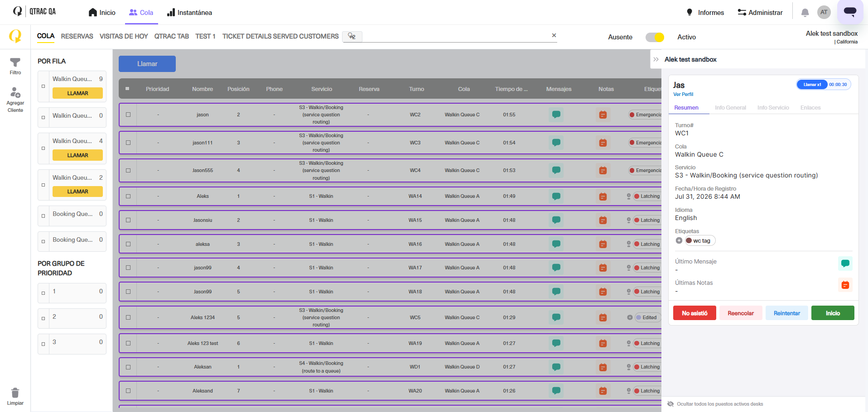This screenshot has width=868, height=412.
Task: Check the checkbox for jason111 row
Action: pyautogui.click(x=128, y=143)
